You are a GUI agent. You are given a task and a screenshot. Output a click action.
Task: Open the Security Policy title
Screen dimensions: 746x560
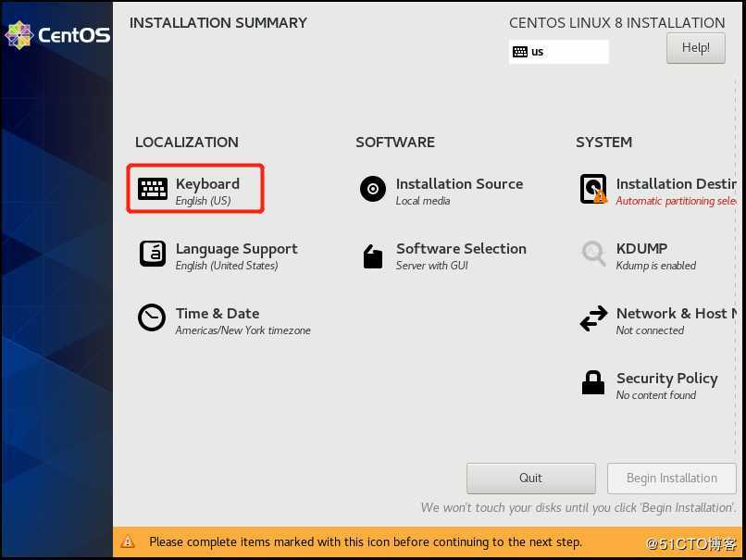(x=667, y=379)
